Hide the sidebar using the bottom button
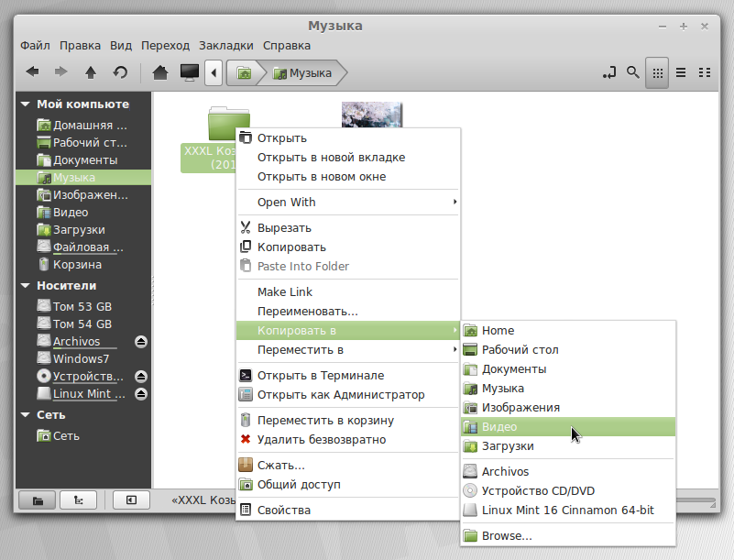Image resolution: width=734 pixels, height=560 pixels. (131, 500)
